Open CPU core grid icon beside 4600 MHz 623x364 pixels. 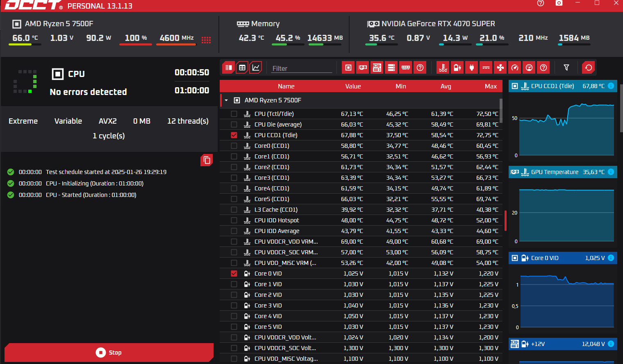(206, 40)
